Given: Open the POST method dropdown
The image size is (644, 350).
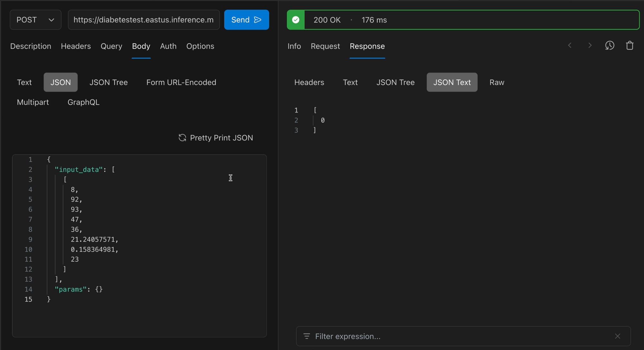Looking at the screenshot, I should coord(35,20).
